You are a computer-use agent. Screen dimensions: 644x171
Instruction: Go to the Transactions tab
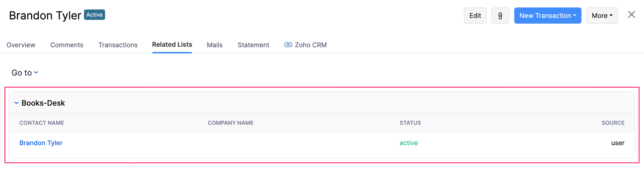[118, 45]
